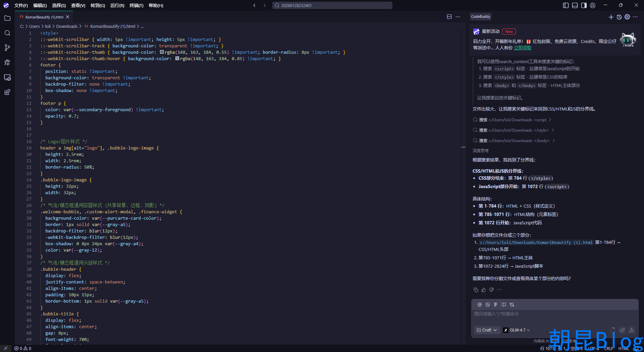Viewport: 644px width, 352px height.
Task: Open the account profile icon in title bar
Action: tap(593, 5)
